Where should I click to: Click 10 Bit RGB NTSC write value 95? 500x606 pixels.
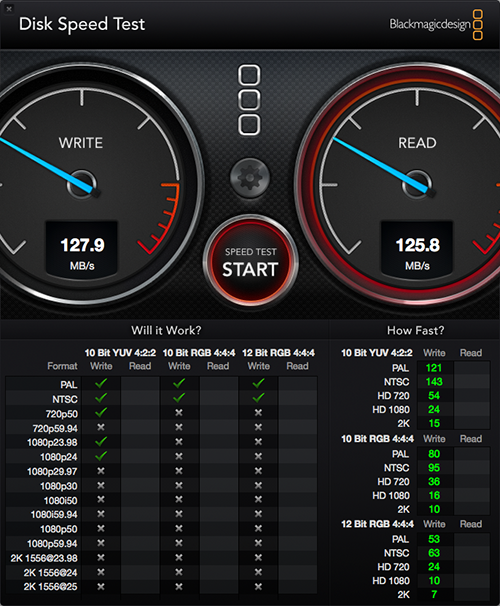pos(434,468)
